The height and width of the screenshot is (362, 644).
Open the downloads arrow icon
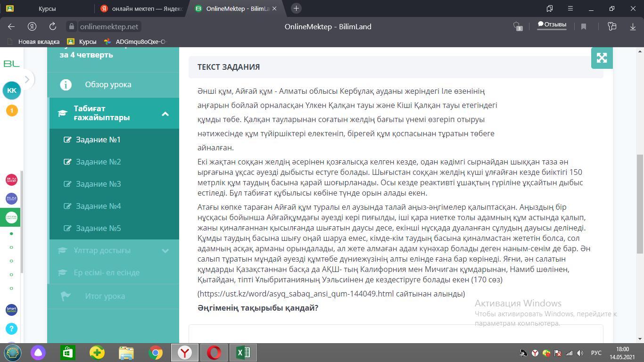pyautogui.click(x=633, y=26)
